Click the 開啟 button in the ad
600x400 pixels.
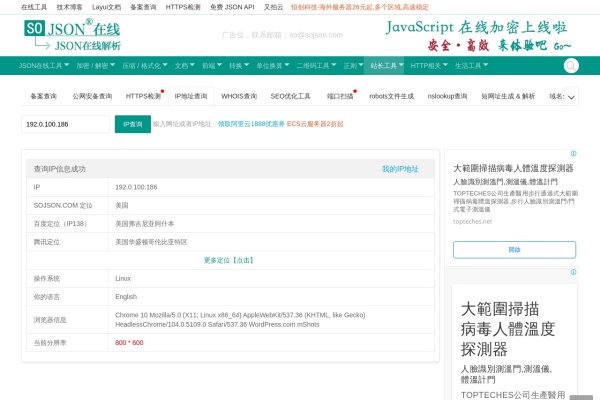coord(513,249)
